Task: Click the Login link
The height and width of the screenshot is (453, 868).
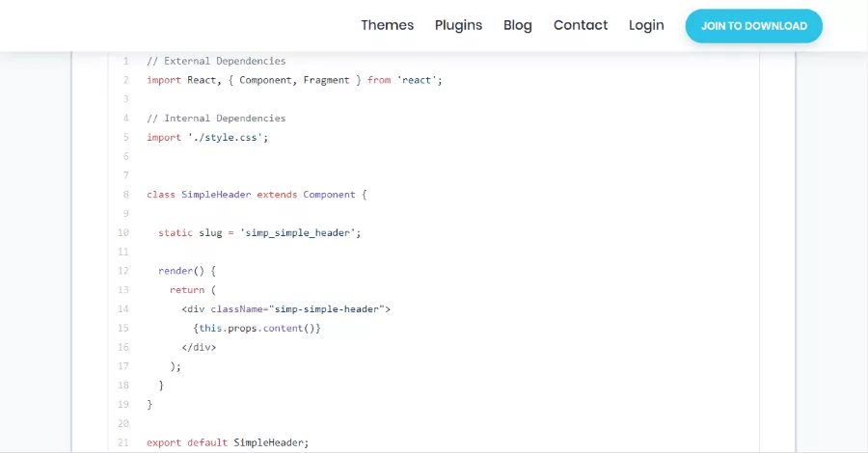Action: coord(646,25)
